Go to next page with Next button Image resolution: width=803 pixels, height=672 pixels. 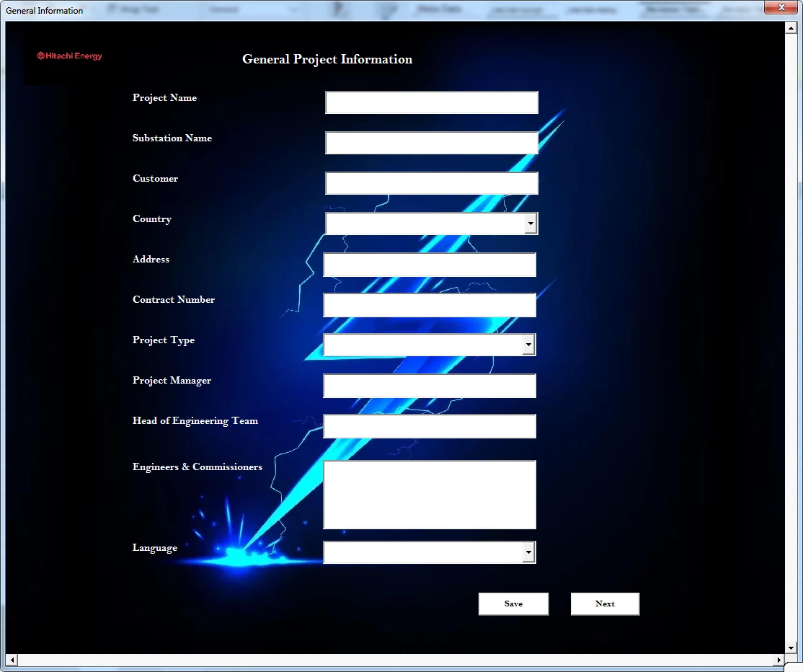pos(605,604)
